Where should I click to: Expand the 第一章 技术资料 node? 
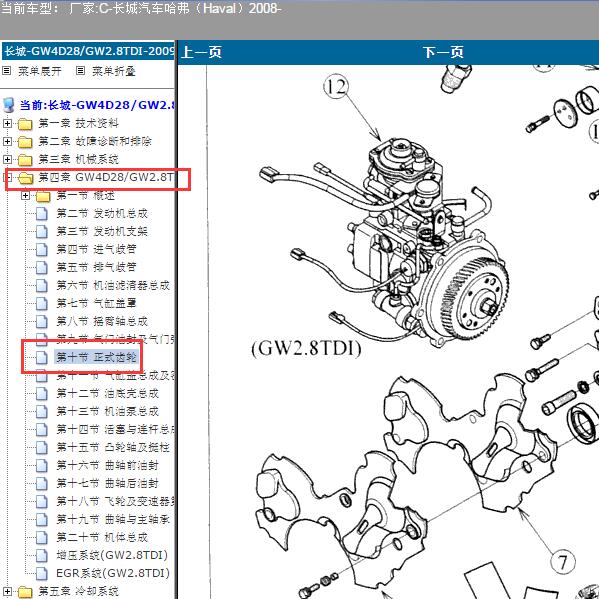(7, 123)
